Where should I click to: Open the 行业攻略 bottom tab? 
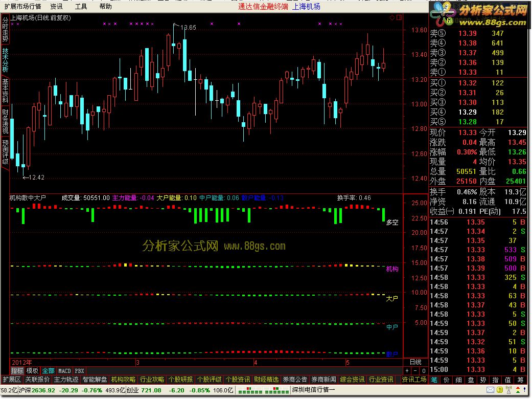[x=152, y=380]
